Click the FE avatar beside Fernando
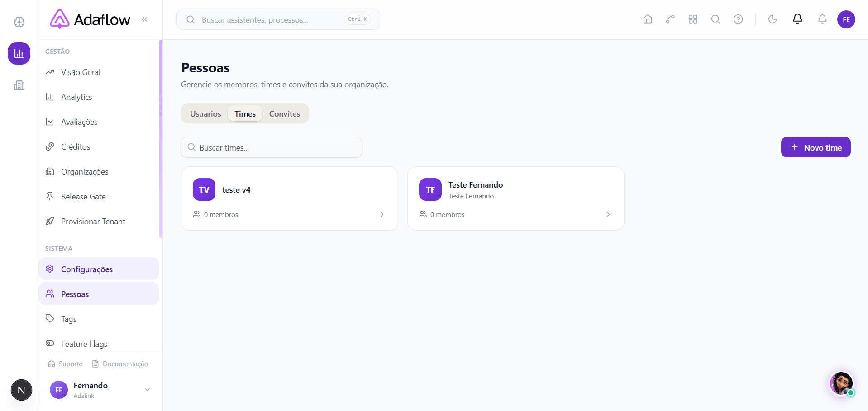The image size is (868, 411). click(x=59, y=390)
